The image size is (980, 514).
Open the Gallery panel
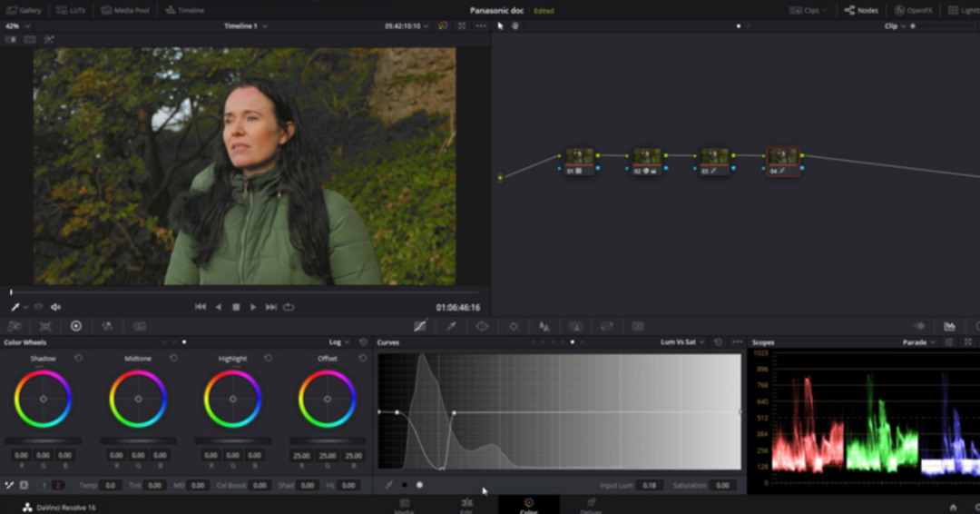tap(24, 10)
